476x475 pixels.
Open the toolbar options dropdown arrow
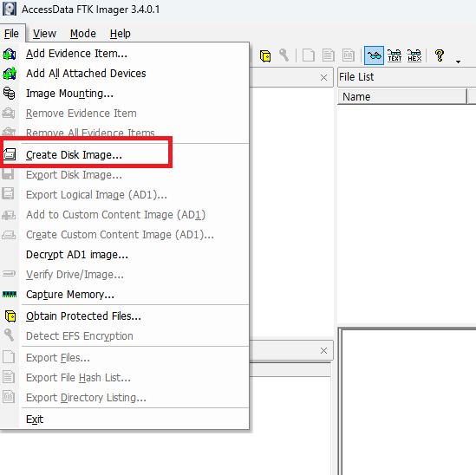pos(458,62)
